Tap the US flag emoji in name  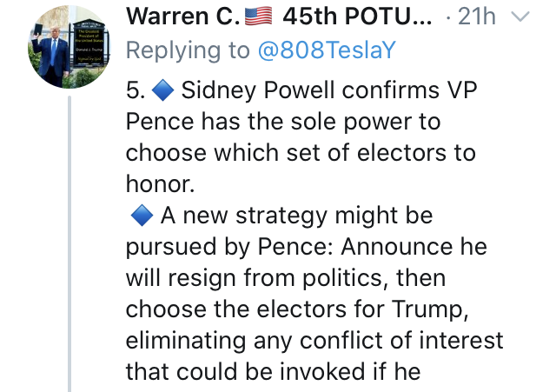tap(259, 17)
